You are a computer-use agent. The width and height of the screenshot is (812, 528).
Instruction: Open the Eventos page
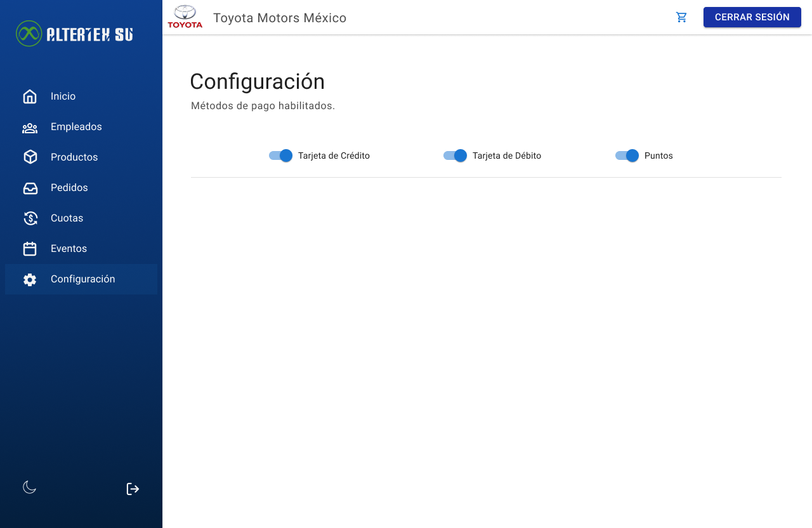click(81, 249)
